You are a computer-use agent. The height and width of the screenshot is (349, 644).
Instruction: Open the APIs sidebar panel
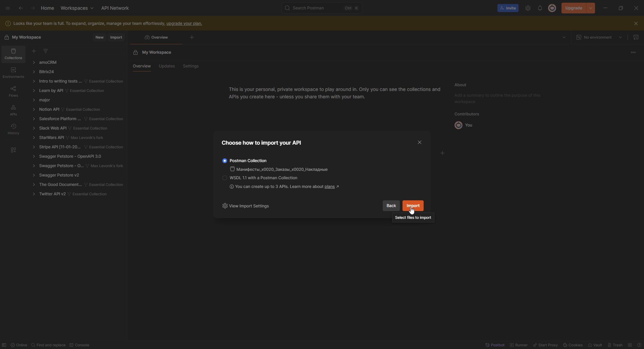[13, 110]
